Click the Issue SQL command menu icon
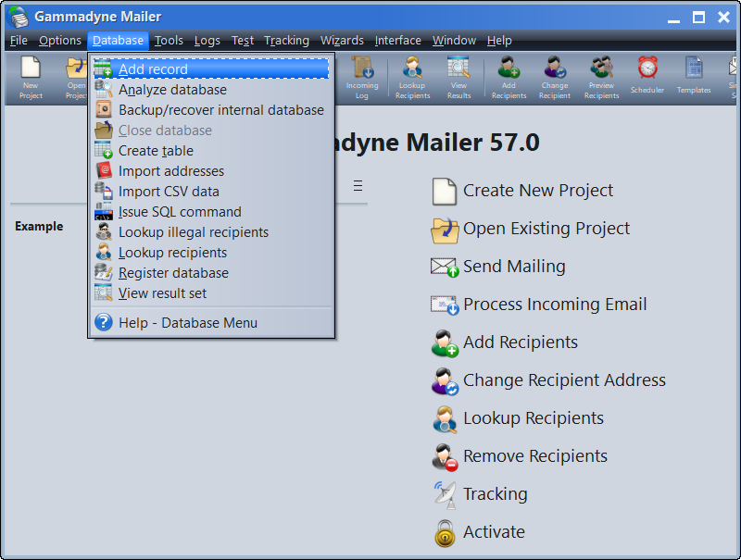This screenshot has width=741, height=560. click(x=104, y=212)
